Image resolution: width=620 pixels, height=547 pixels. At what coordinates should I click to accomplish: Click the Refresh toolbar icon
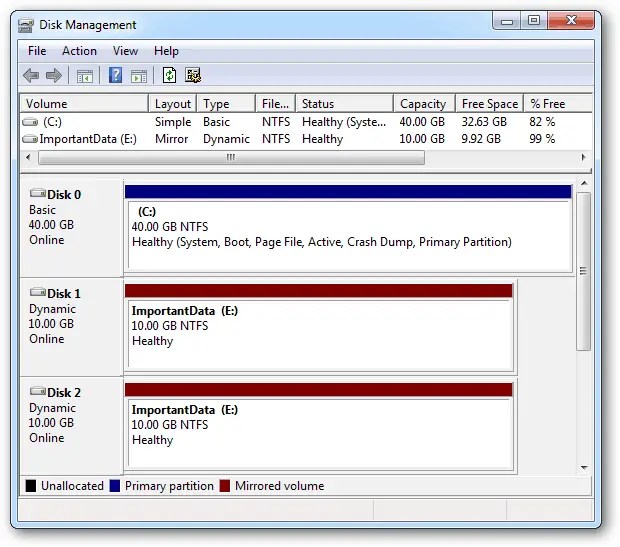169,75
